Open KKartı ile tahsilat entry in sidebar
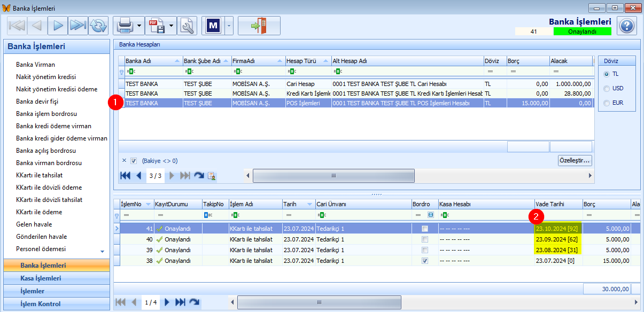The width and height of the screenshot is (644, 312). coord(40,175)
